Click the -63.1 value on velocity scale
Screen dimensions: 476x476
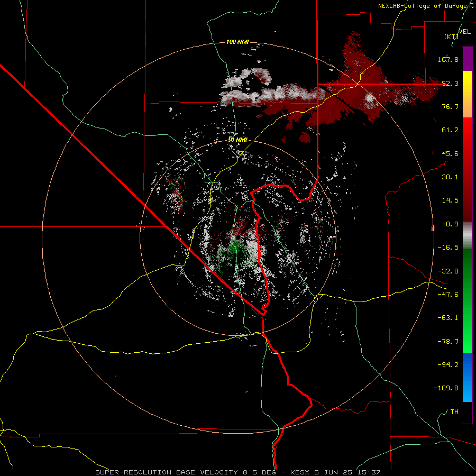click(448, 318)
